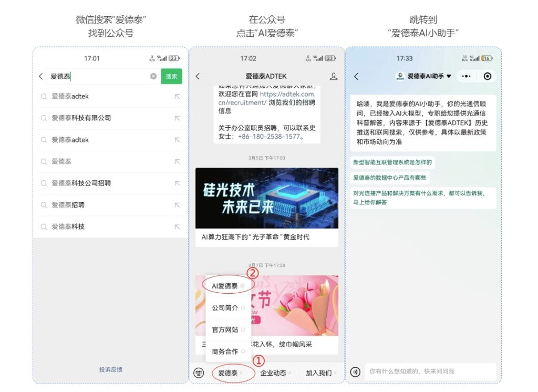The image size is (538, 392).
Task: Tap the 投诉反馈 link
Action: pos(110,369)
